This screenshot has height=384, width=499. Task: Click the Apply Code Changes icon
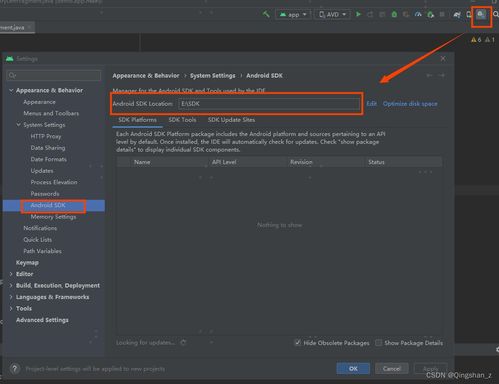coord(382,14)
